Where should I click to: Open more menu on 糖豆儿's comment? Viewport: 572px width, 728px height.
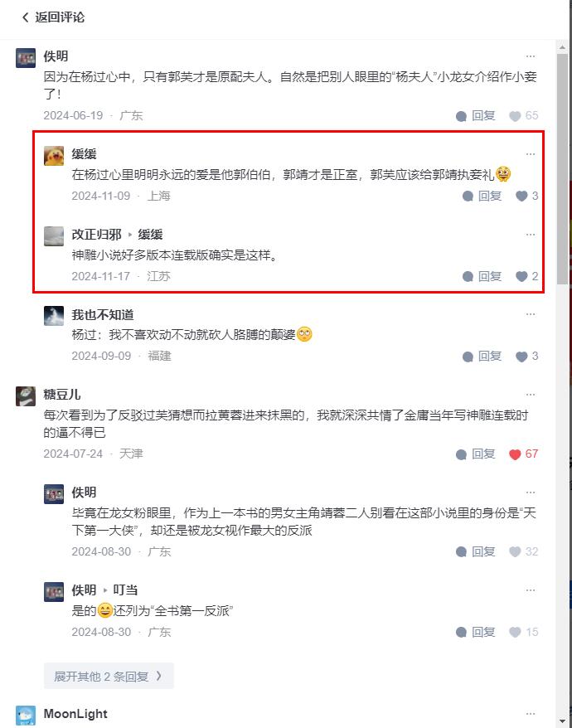531,395
